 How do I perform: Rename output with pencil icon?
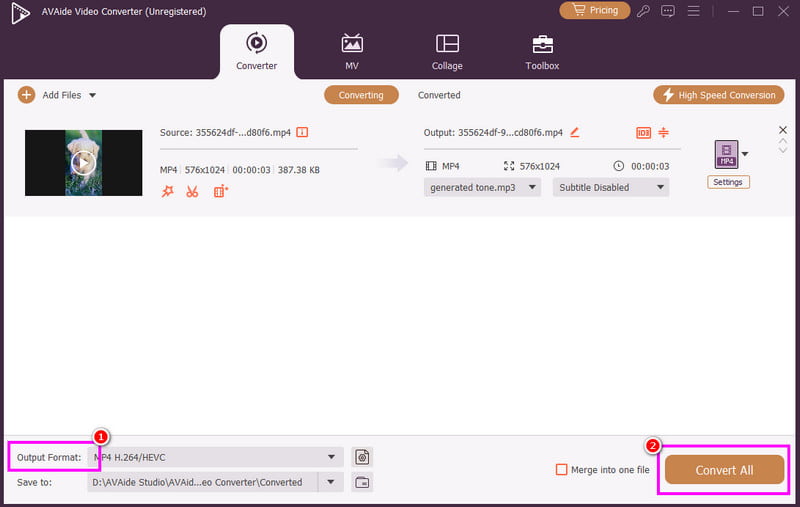pos(575,133)
